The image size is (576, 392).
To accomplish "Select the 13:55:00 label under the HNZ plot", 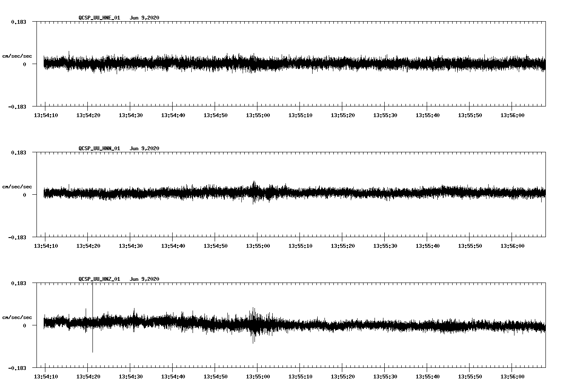I will pos(257,377).
